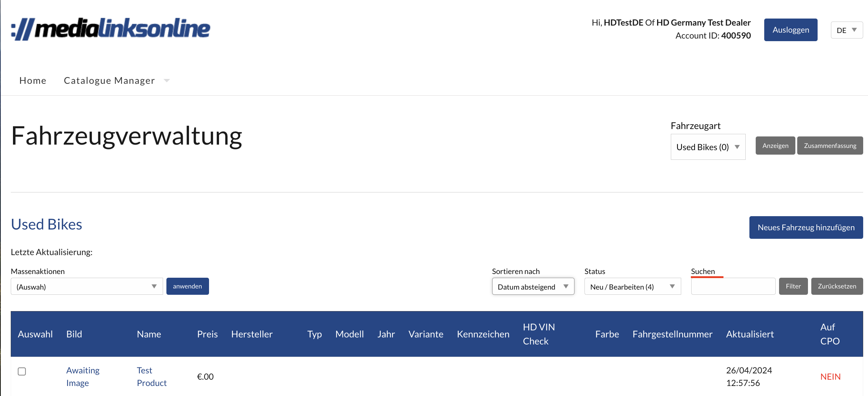Open the Sortieren nach dropdown
This screenshot has width=868, height=396.
pos(533,287)
